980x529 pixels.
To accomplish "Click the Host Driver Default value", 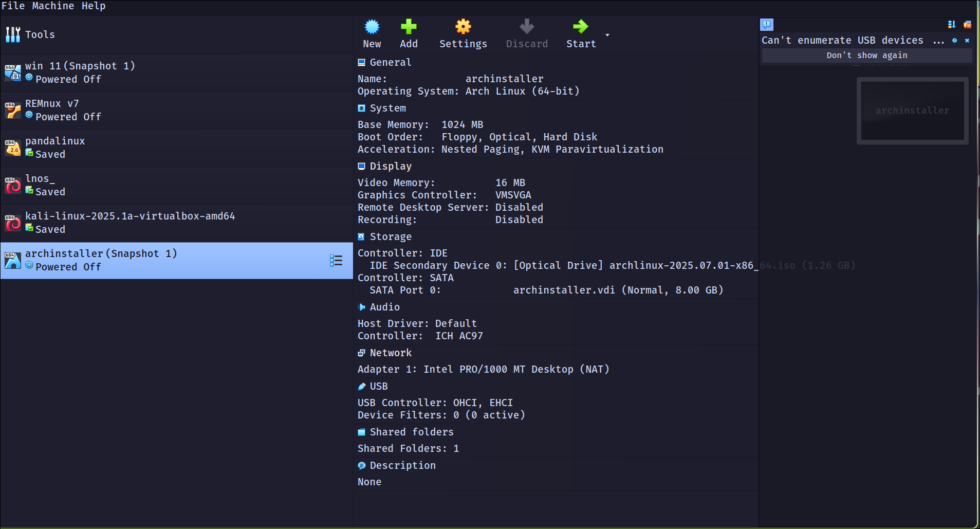I will [456, 323].
